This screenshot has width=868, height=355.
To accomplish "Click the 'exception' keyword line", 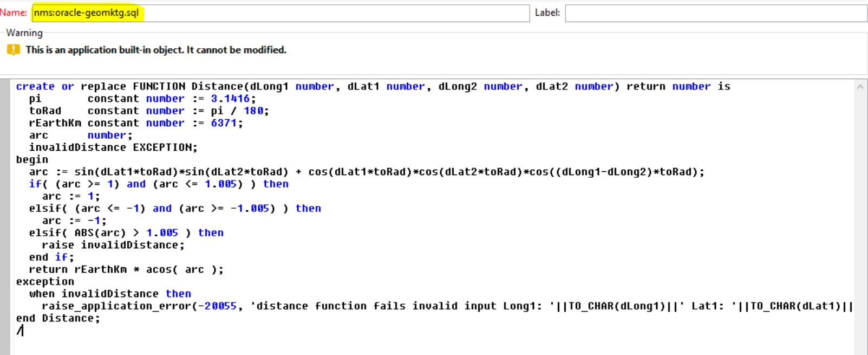I will [45, 282].
